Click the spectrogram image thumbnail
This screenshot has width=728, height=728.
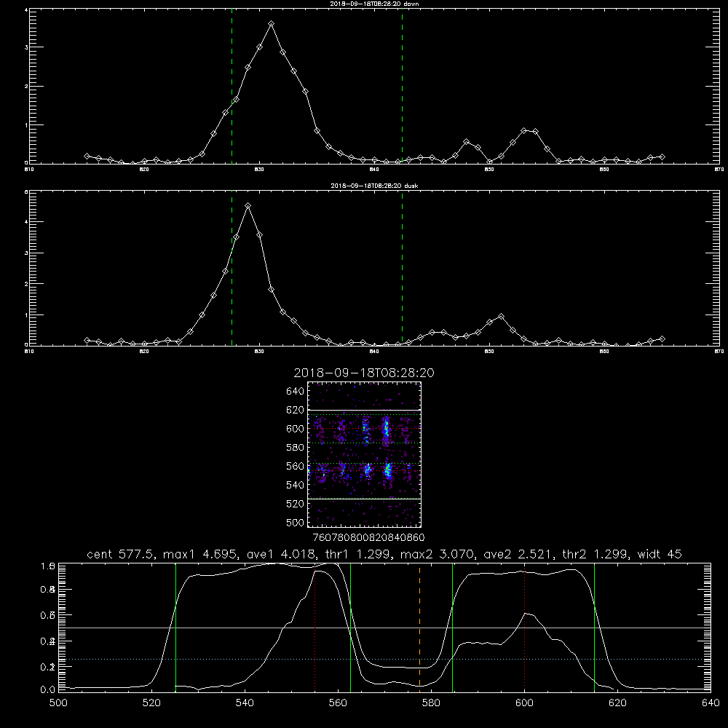pyautogui.click(x=365, y=454)
